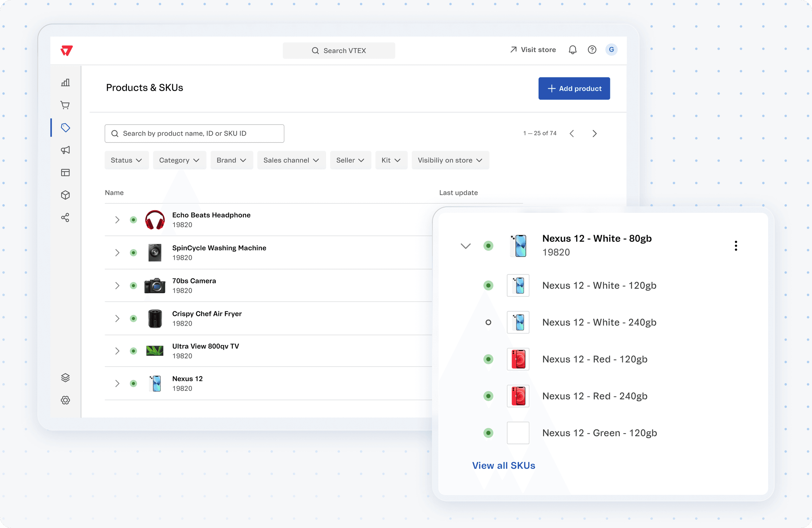Click the help question mark icon
Image resolution: width=812 pixels, height=528 pixels.
tap(592, 50)
